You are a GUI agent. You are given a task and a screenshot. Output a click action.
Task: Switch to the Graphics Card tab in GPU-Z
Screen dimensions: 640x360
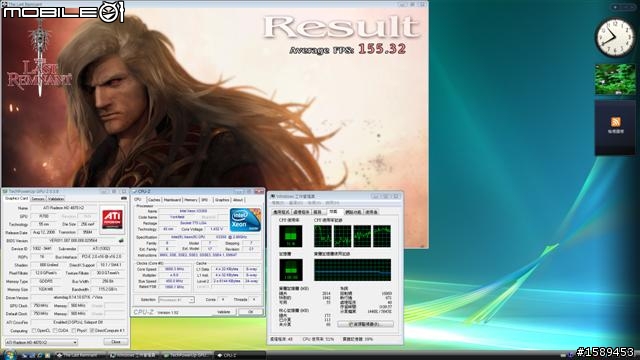[16, 199]
